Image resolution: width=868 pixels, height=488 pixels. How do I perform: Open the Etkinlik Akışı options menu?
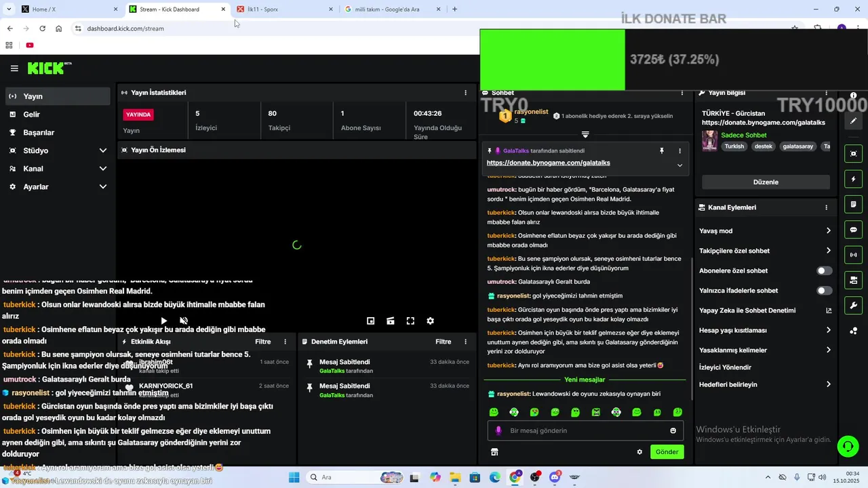285,342
